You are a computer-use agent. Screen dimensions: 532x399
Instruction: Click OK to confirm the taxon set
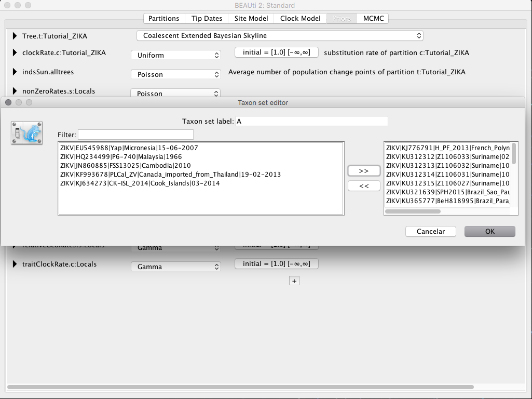click(x=489, y=231)
